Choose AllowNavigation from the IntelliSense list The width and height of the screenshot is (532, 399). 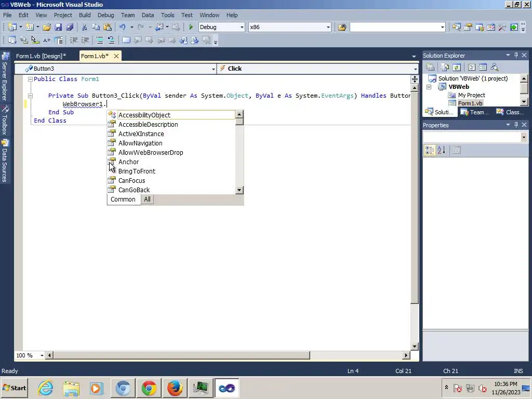(171, 143)
